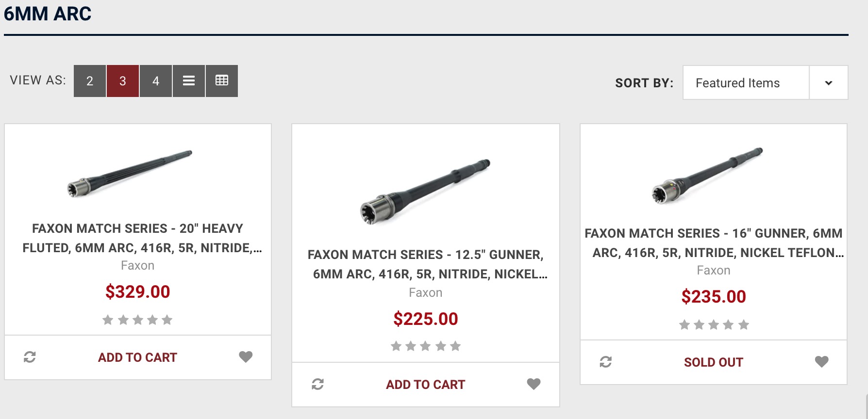Open the Sort By dropdown arrow

[828, 83]
